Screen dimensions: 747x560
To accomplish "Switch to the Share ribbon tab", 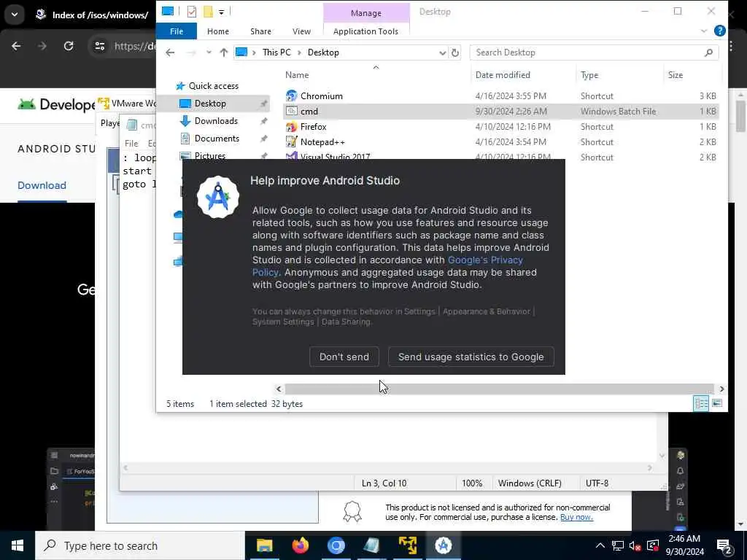I will [260, 31].
